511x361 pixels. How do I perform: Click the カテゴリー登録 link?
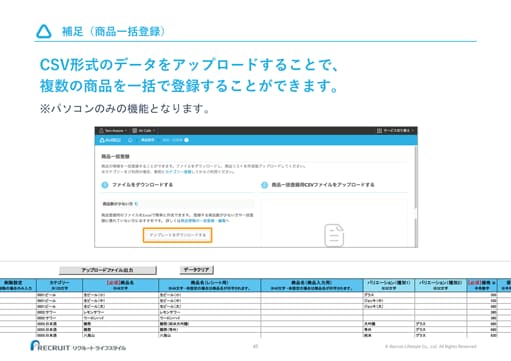(178, 172)
